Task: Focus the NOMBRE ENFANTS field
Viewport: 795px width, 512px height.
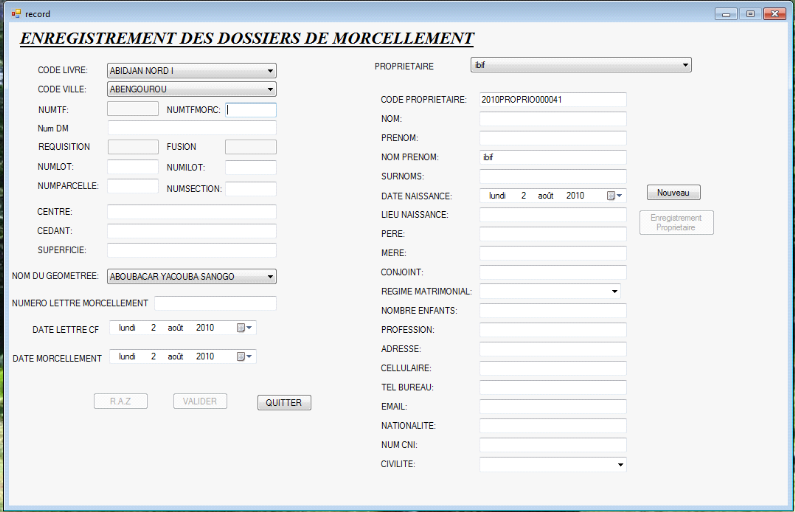Action: [553, 310]
